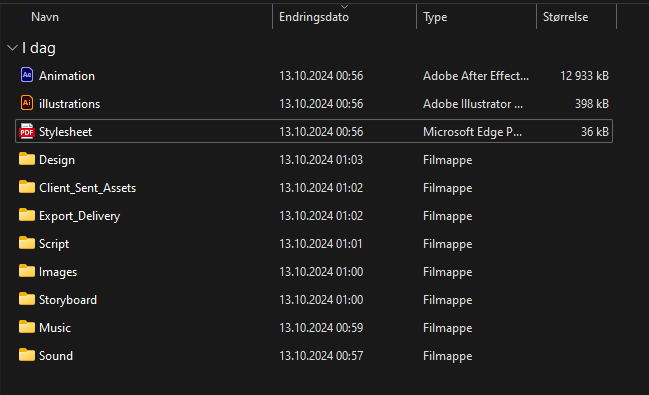Select the Sound folder name

[56, 356]
